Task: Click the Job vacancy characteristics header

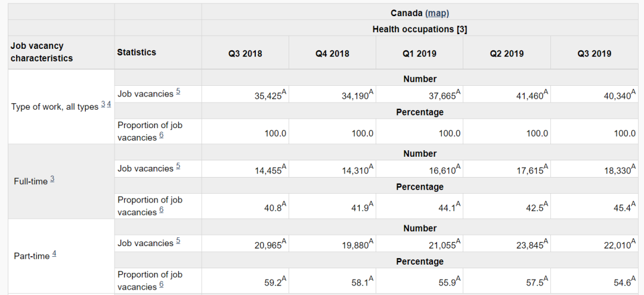Action: pos(42,52)
